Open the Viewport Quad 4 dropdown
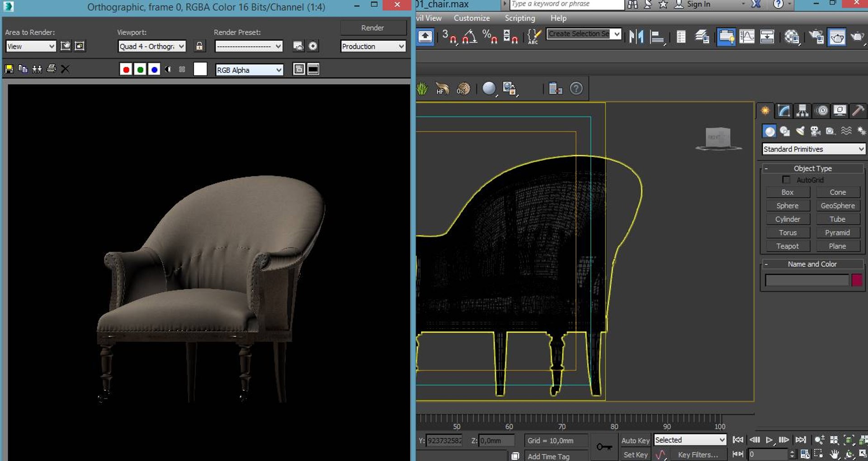This screenshot has height=461, width=868. (x=152, y=46)
